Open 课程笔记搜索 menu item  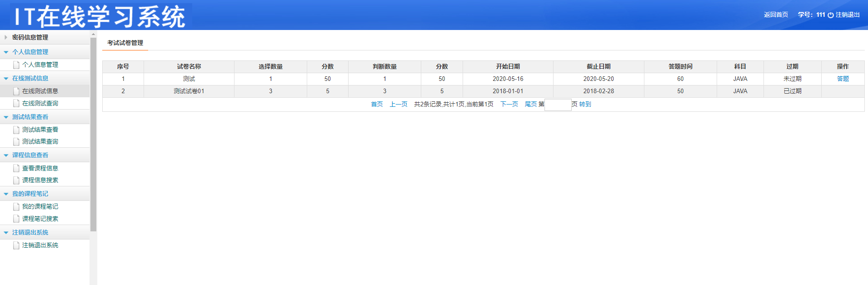coord(40,219)
